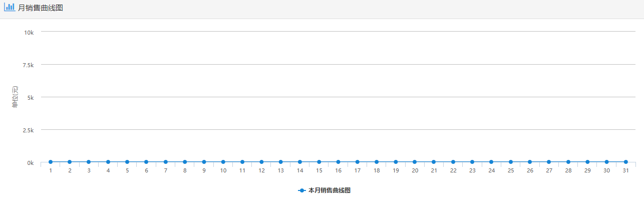Click the data point for day 22
The width and height of the screenshot is (644, 198).
pos(453,162)
